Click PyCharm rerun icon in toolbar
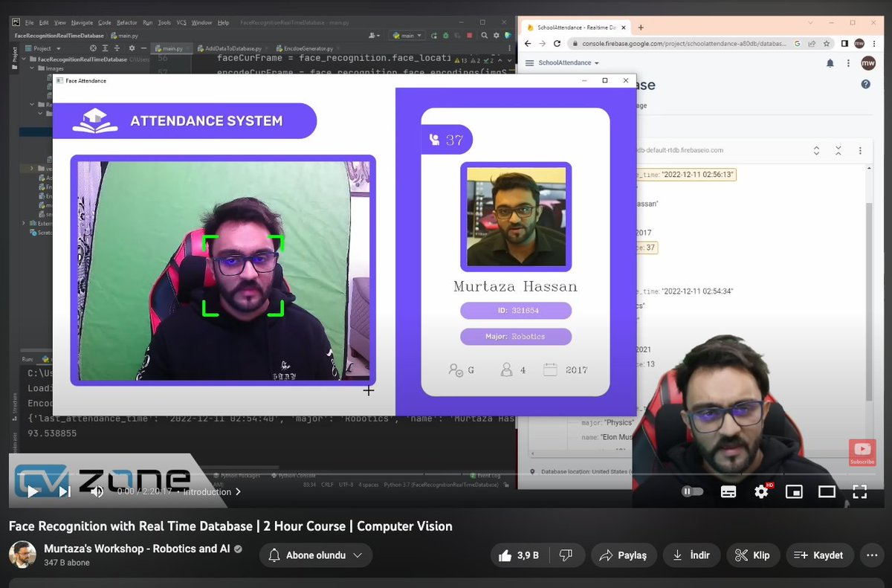This screenshot has width=892, height=588. click(433, 35)
